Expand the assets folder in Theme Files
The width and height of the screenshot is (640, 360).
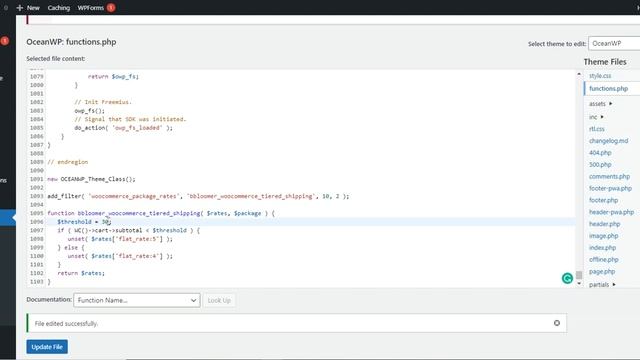(x=600, y=104)
